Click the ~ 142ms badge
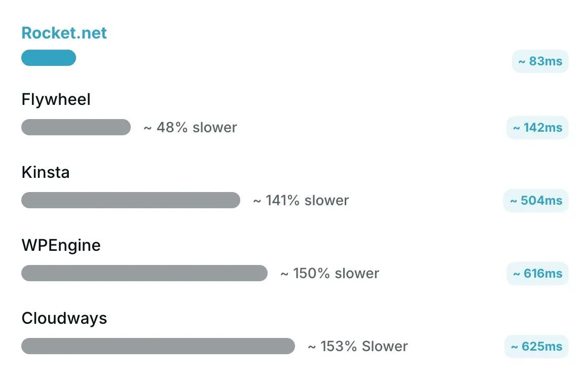 pos(538,128)
